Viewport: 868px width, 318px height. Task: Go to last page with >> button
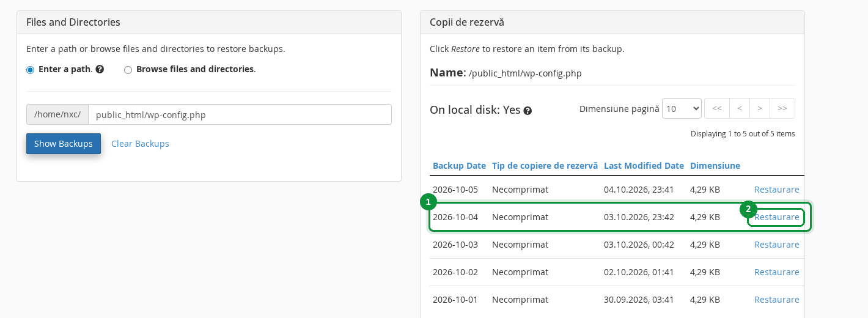pos(782,108)
